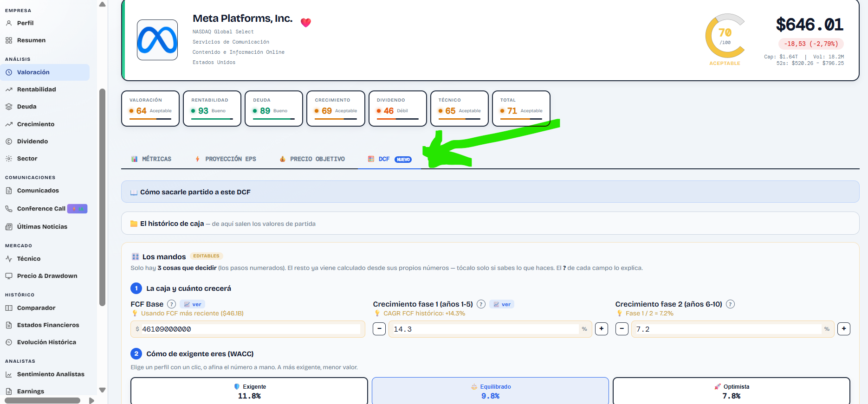Click the Crecimiento fase 1 help icon
This screenshot has height=404, width=868.
point(481,304)
